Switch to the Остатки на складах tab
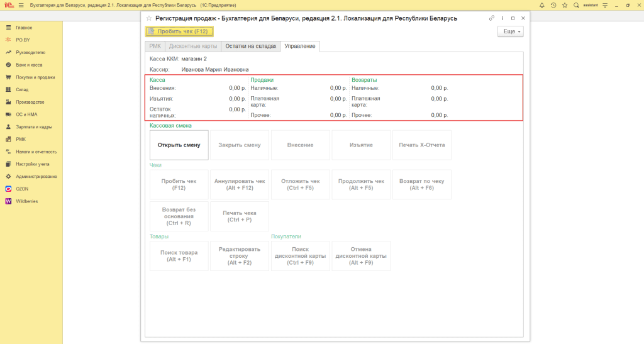The width and height of the screenshot is (644, 344). tap(250, 47)
